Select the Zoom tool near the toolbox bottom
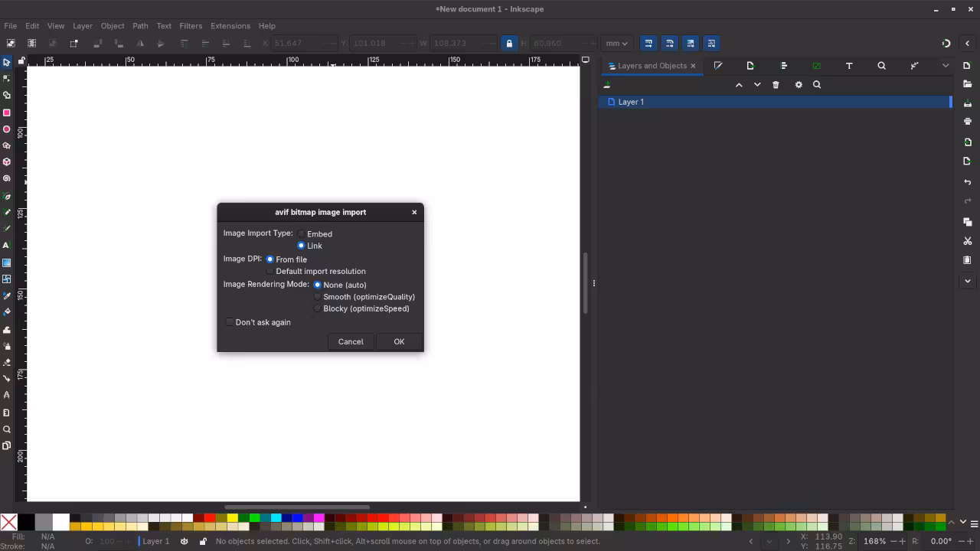Screen dimensions: 980x551 click(x=6, y=429)
